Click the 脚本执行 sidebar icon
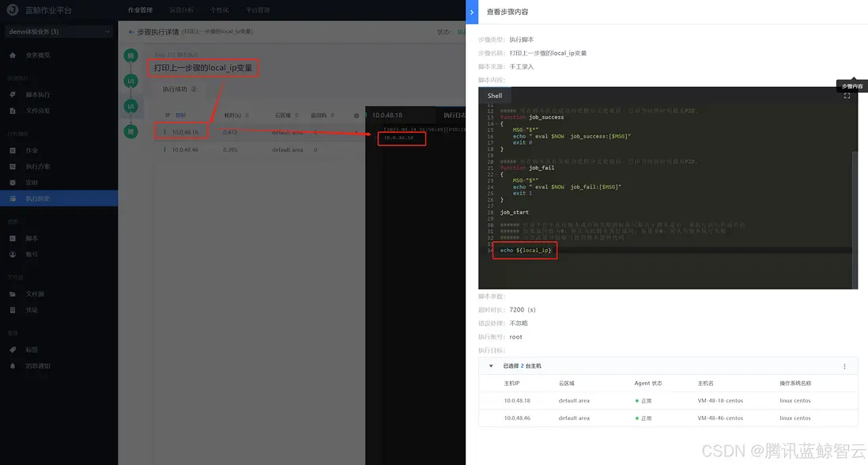The height and width of the screenshot is (465, 868). coord(13,95)
